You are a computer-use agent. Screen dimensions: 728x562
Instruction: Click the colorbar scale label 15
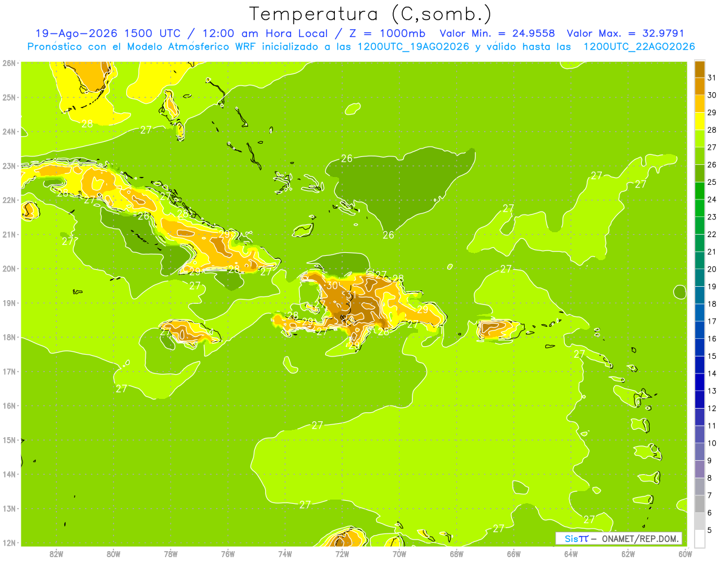pos(712,356)
